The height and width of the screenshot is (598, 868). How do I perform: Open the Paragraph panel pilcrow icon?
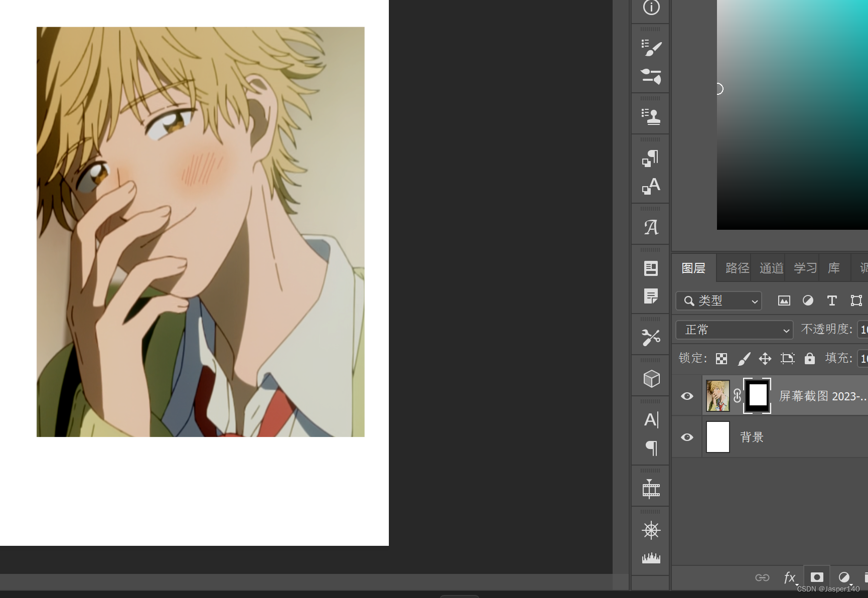coord(651,448)
